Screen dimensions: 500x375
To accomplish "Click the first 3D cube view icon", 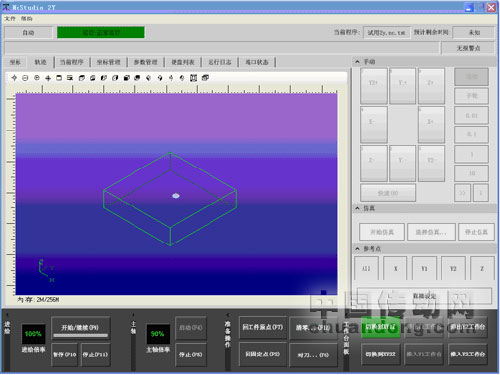I will (x=82, y=78).
